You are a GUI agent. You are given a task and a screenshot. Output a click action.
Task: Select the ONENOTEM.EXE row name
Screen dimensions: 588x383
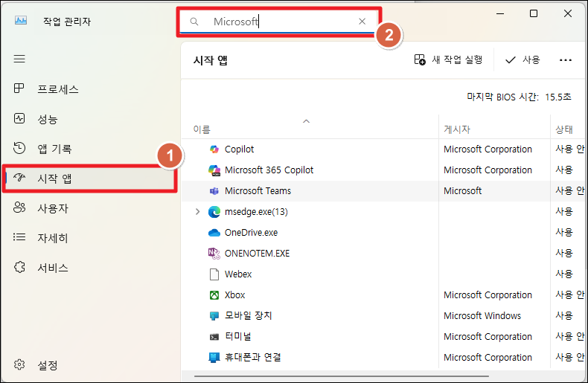point(258,254)
